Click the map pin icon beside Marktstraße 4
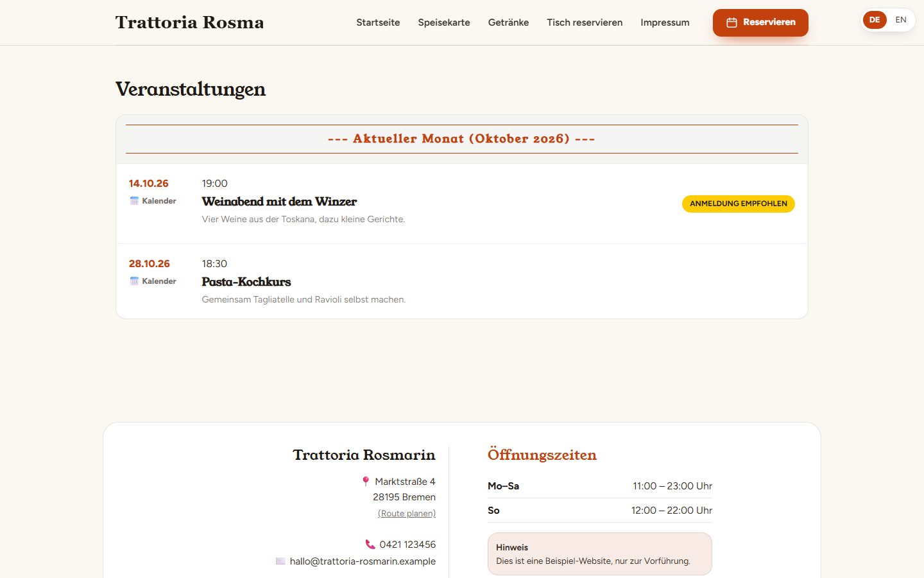Screen dimensions: 924x578 (366, 482)
